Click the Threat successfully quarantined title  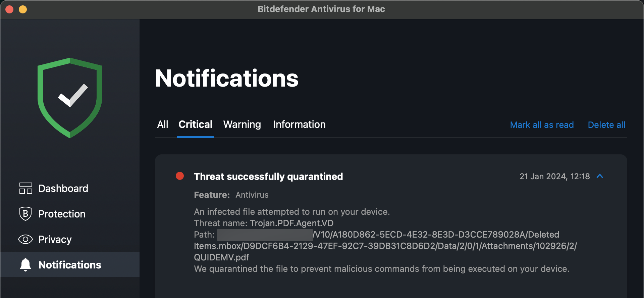269,176
